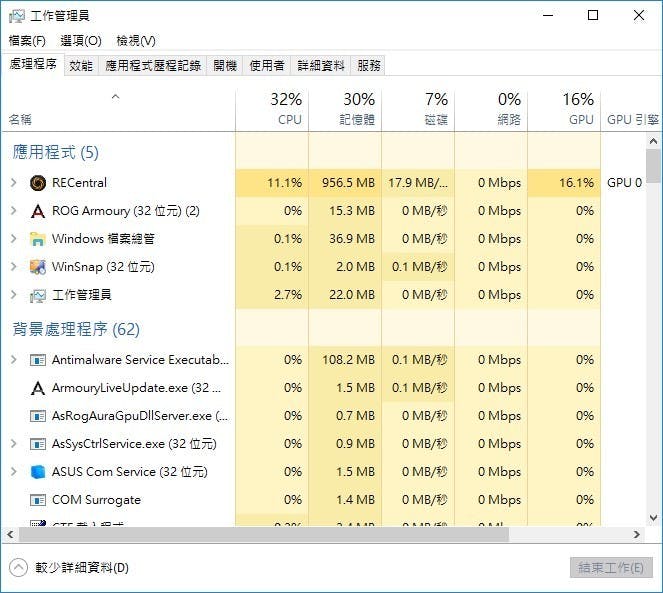Click the Windows 檔案總管 folder icon

click(x=38, y=239)
